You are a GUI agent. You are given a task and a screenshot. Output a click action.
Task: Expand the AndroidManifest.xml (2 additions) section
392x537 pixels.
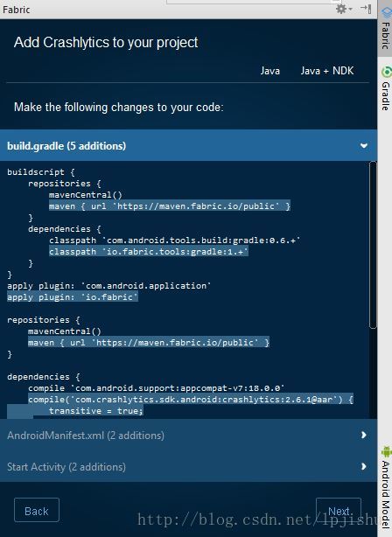tap(188, 435)
